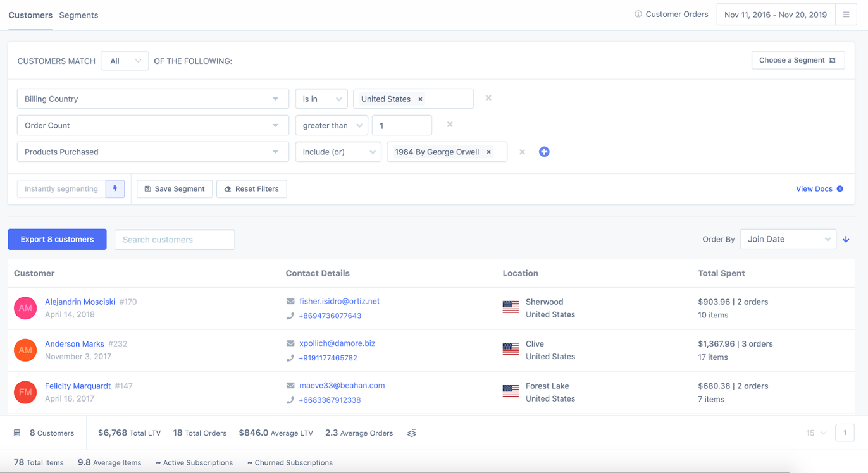
Task: Open the "is in" operator dropdown
Action: click(321, 98)
